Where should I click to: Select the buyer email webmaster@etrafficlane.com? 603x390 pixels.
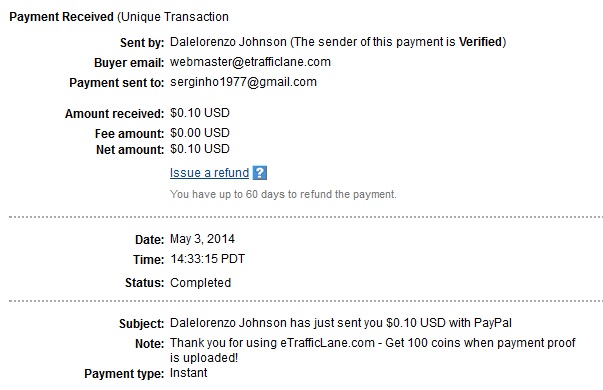pyautogui.click(x=250, y=62)
